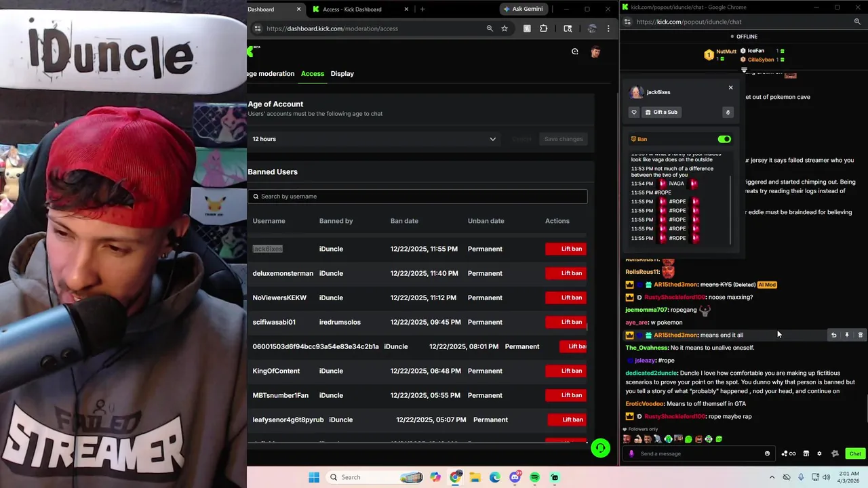
Task: Mute jack6ixes with the icon beside Gift a Sub
Action: point(728,112)
